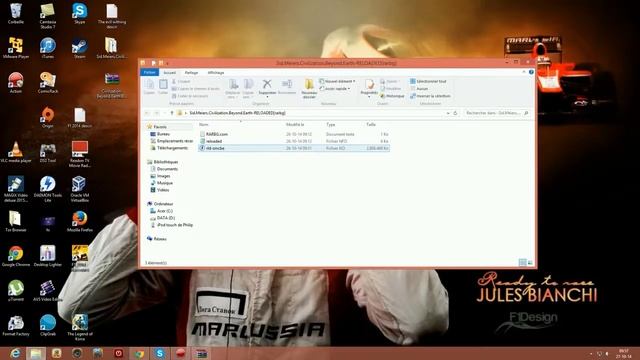Refresh the folder with the address bar button
The image size is (640, 360).
click(456, 113)
